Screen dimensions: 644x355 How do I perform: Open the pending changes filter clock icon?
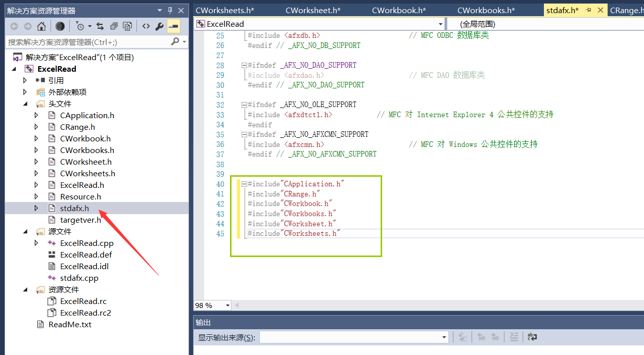click(x=80, y=26)
